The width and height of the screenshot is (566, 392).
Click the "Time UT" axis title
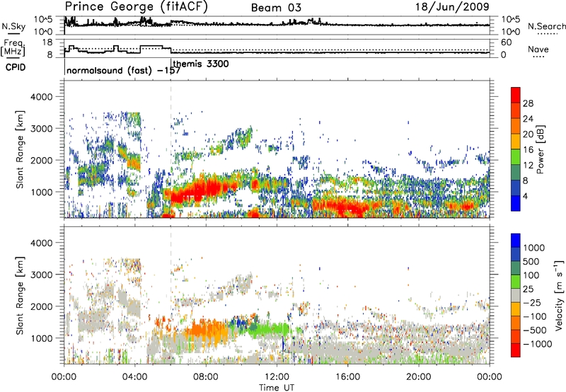277,388
